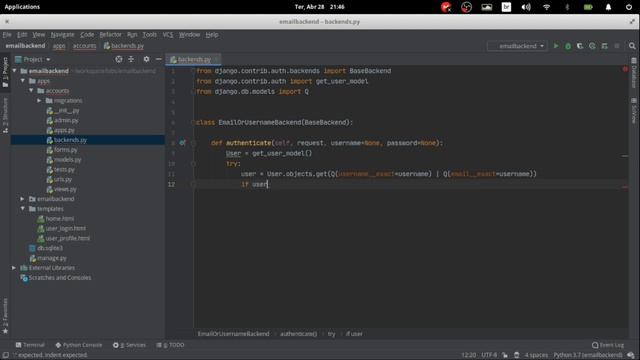Open the Favorites tool window on left edge
The width and height of the screenshot is (640, 360).
pyautogui.click(x=5, y=316)
